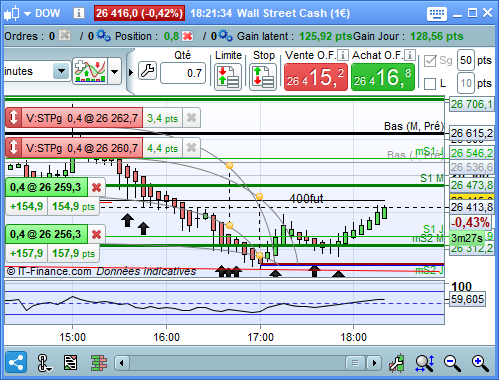
Task: Click the 400fut line annotation
Action: pyautogui.click(x=306, y=199)
